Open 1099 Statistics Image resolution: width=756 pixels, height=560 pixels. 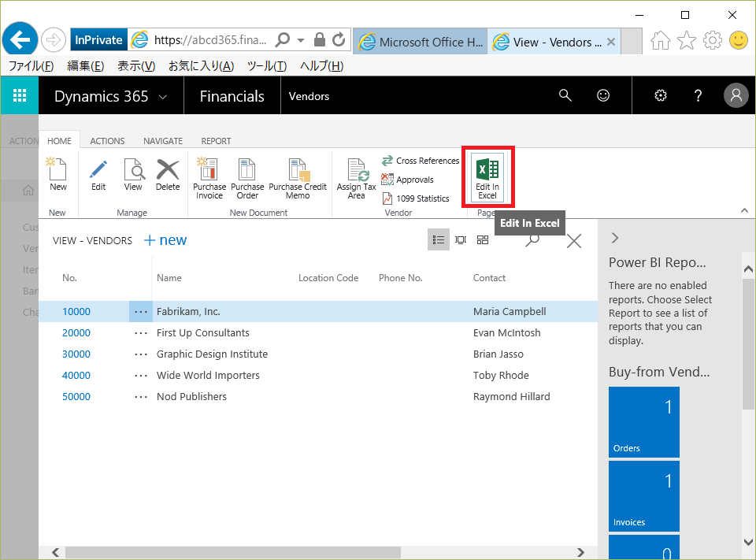tap(416, 198)
